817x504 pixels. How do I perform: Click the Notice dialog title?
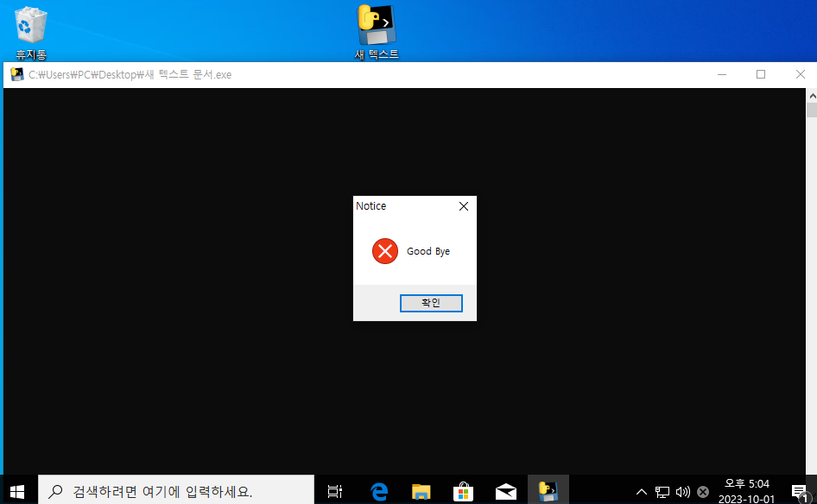[371, 206]
